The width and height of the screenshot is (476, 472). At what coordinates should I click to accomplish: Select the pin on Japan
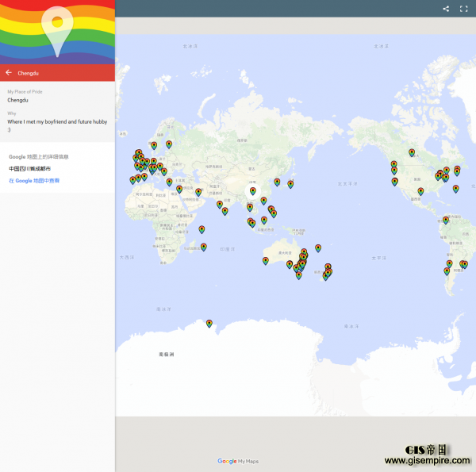click(290, 183)
